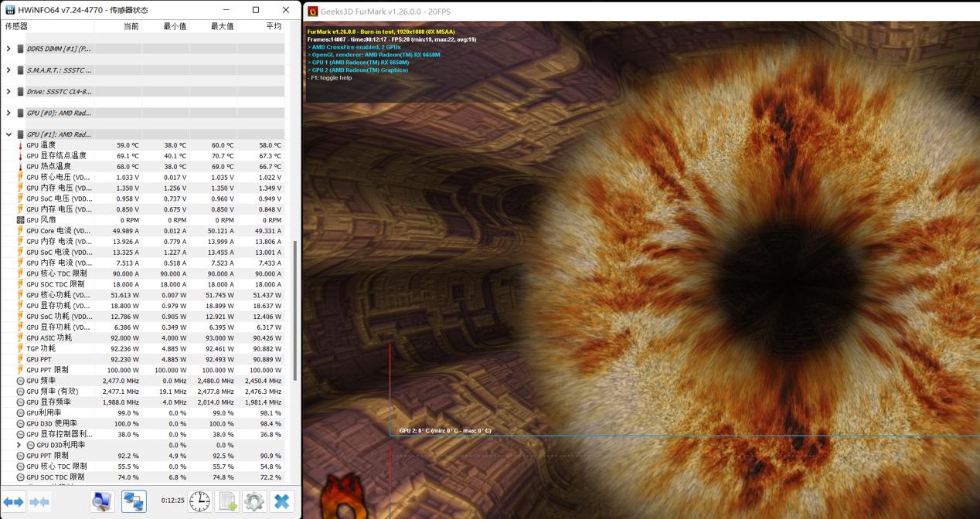
Task: Open the sensor search magnifier monitor icon
Action: coord(101,501)
